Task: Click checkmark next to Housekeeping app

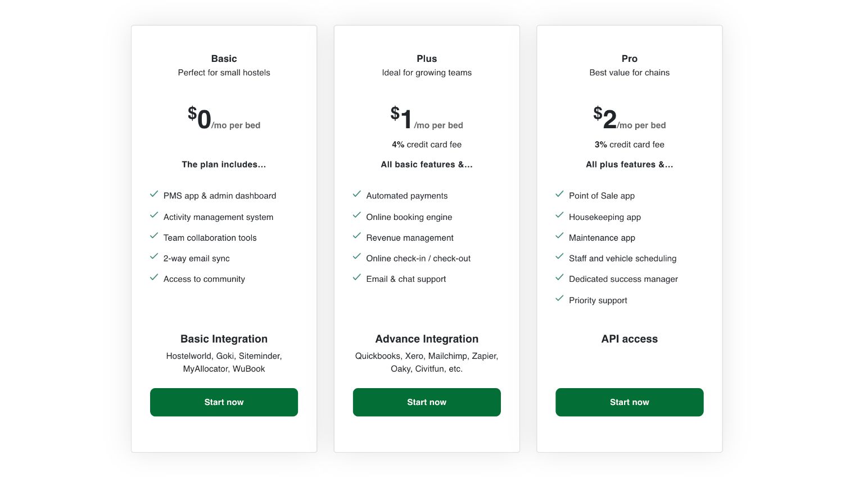Action: click(x=559, y=215)
